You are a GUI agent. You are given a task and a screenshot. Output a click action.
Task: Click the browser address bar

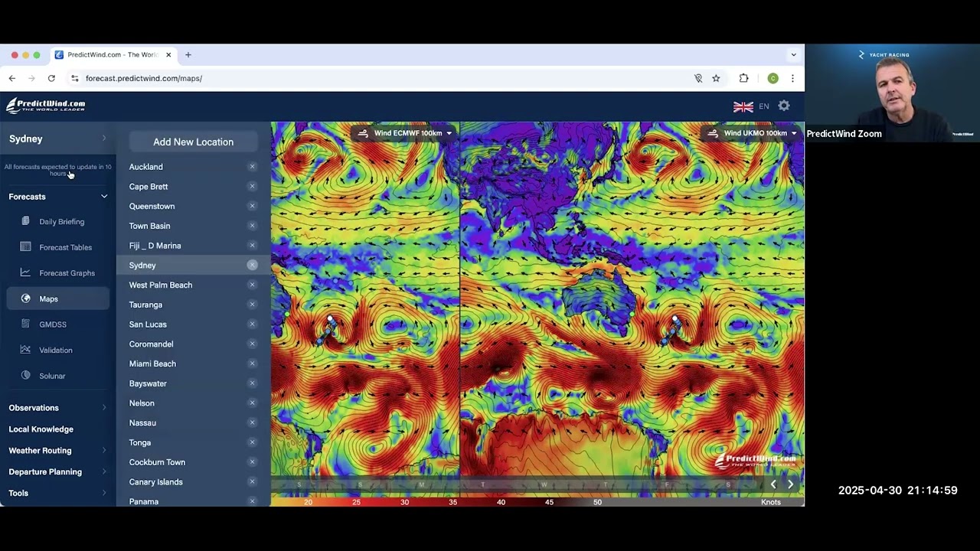(x=383, y=78)
